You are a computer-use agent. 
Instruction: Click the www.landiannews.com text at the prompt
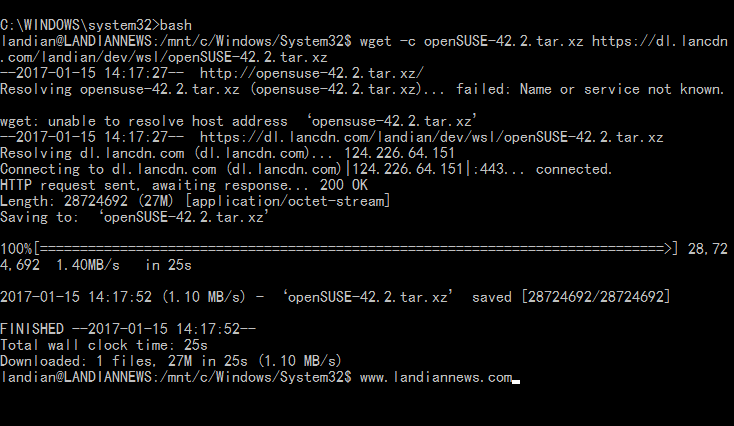click(435, 377)
